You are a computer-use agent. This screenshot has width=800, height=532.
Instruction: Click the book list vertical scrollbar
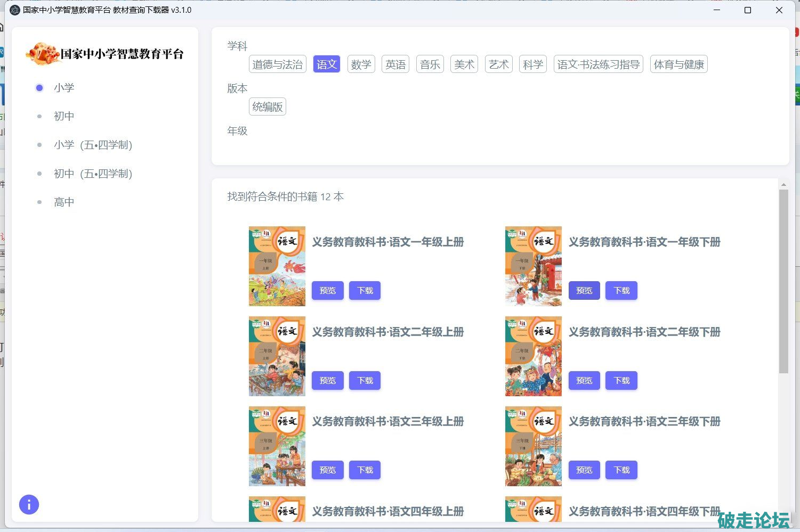click(783, 281)
